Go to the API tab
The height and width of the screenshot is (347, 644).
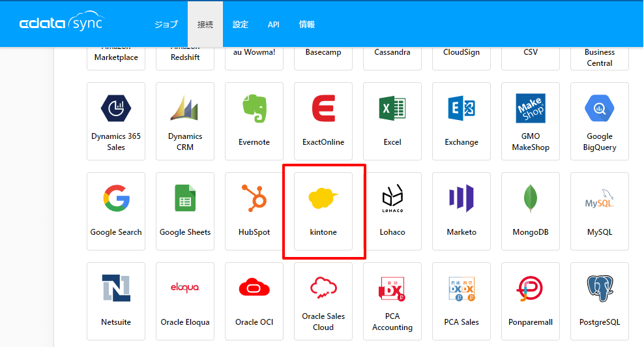tap(274, 24)
